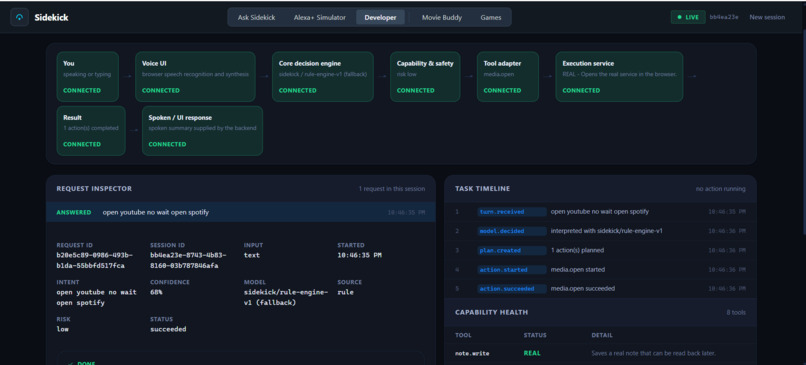Select the Developer tab
Viewport: 806px width, 365px height.
(380, 17)
